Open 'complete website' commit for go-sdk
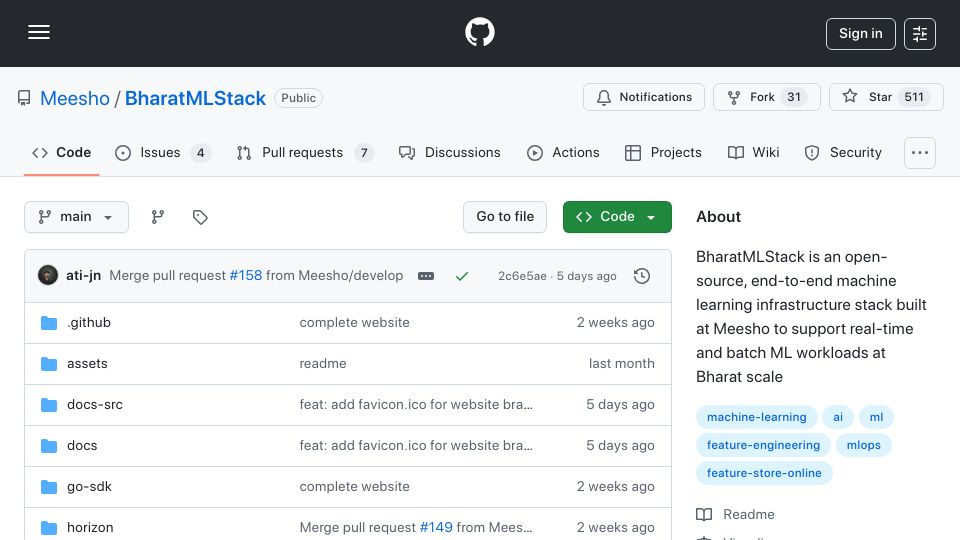Image resolution: width=960 pixels, height=540 pixels. 354,487
